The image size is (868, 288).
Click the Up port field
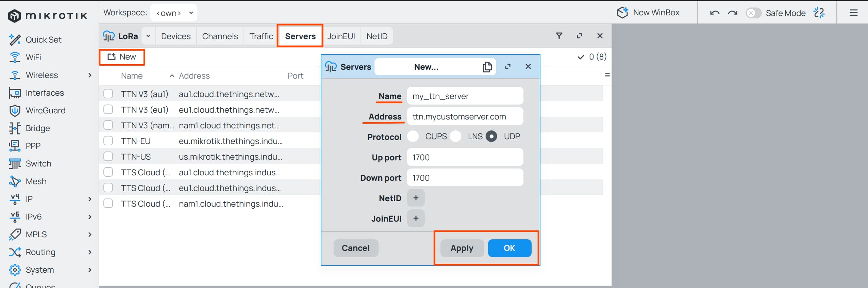(x=465, y=157)
